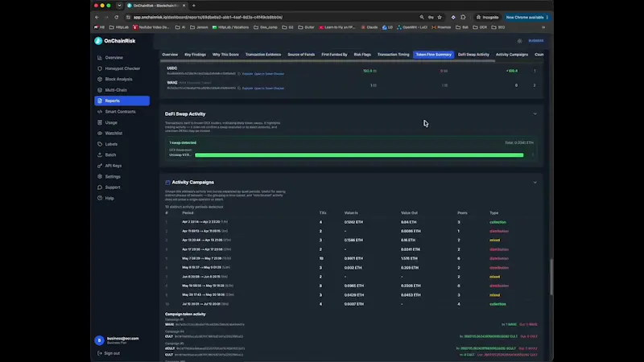Open the Honeypot Checker page

pos(122,68)
